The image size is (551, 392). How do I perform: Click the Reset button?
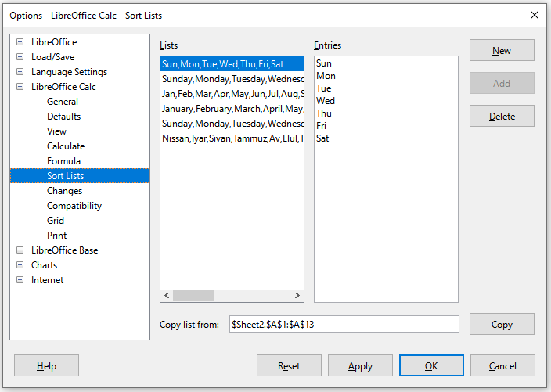tap(289, 365)
